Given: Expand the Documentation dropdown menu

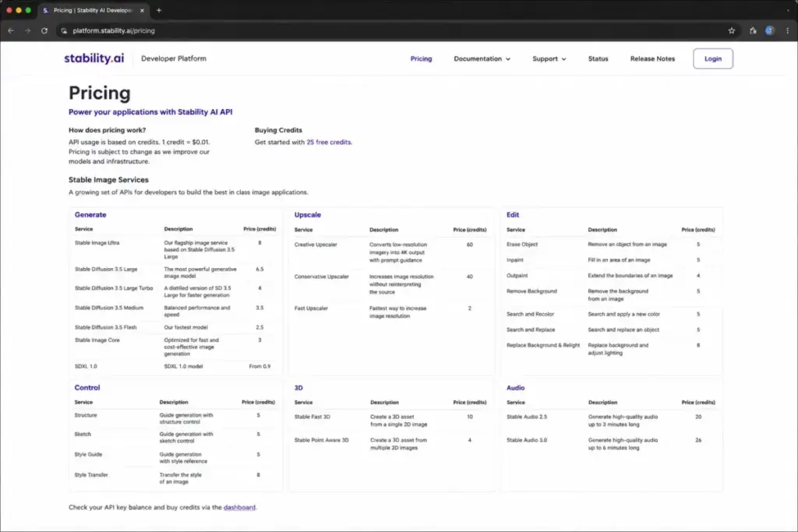Looking at the screenshot, I should tap(482, 58).
